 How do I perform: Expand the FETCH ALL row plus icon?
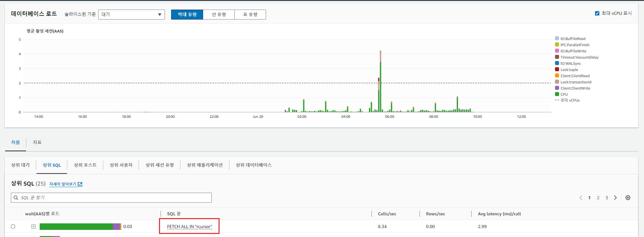pos(33,226)
